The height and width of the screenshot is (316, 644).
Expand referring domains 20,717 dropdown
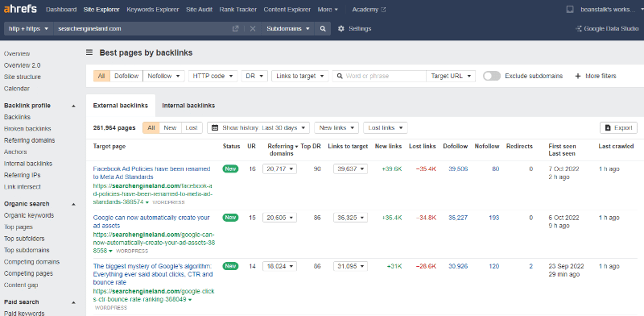click(279, 169)
